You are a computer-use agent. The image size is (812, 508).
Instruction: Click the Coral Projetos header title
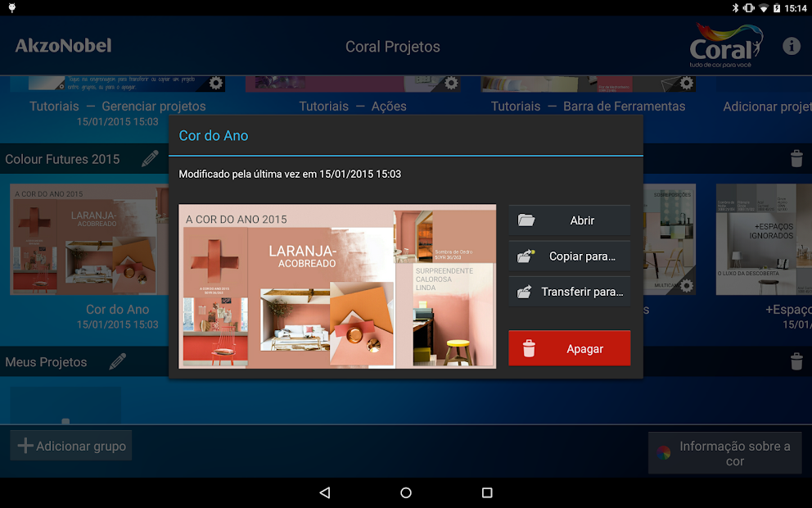[393, 47]
